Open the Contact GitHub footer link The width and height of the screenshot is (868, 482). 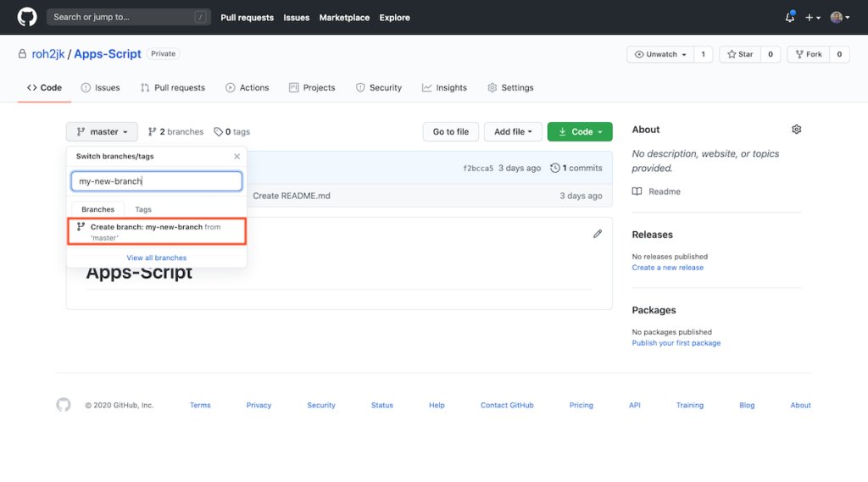507,405
